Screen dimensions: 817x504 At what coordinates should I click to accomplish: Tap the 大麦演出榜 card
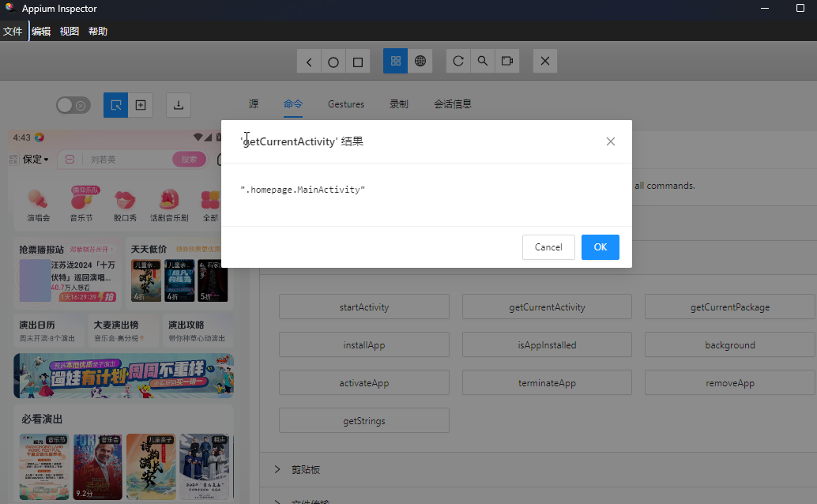tap(123, 331)
